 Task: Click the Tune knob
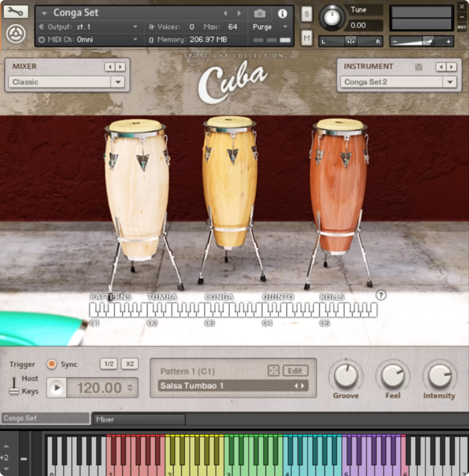tap(332, 17)
